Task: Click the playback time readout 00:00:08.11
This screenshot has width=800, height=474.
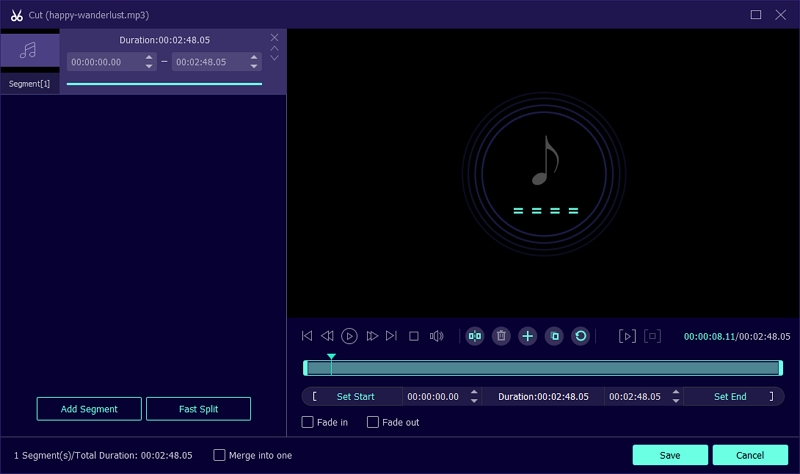Action: click(709, 336)
